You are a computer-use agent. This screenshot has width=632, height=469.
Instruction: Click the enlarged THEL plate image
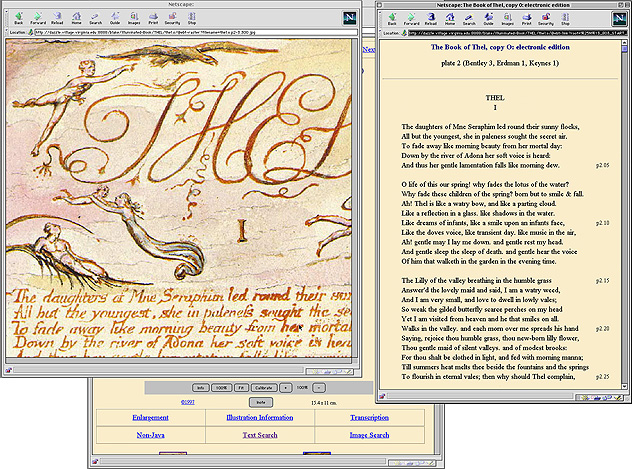tap(179, 198)
